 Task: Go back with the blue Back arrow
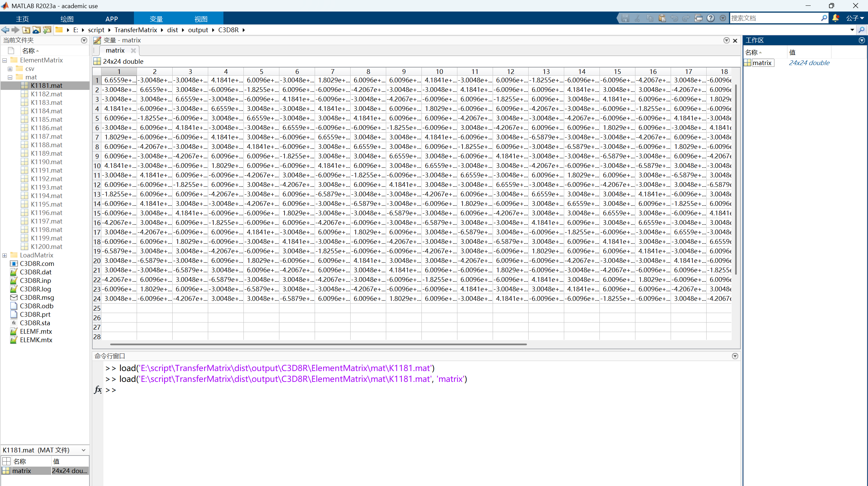pos(5,30)
